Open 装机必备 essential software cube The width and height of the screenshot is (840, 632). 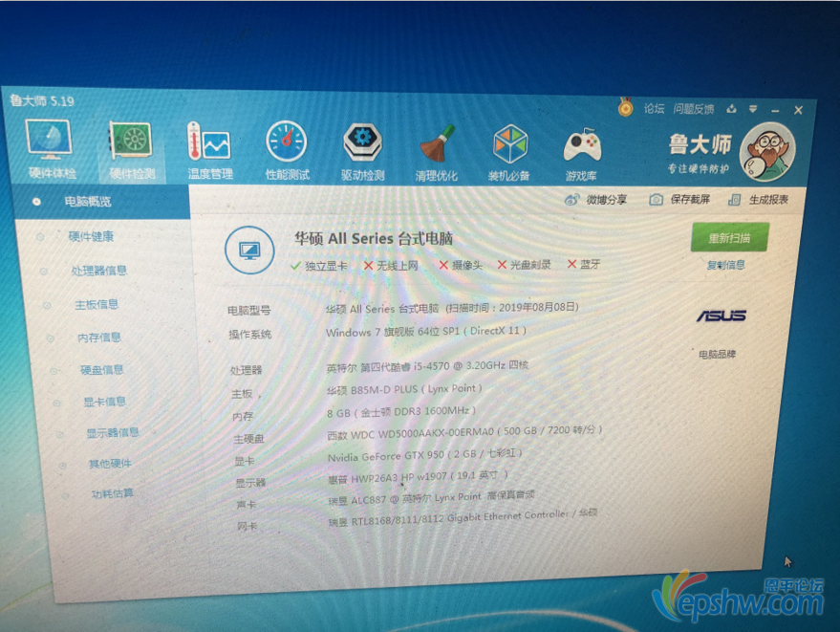[x=509, y=153]
